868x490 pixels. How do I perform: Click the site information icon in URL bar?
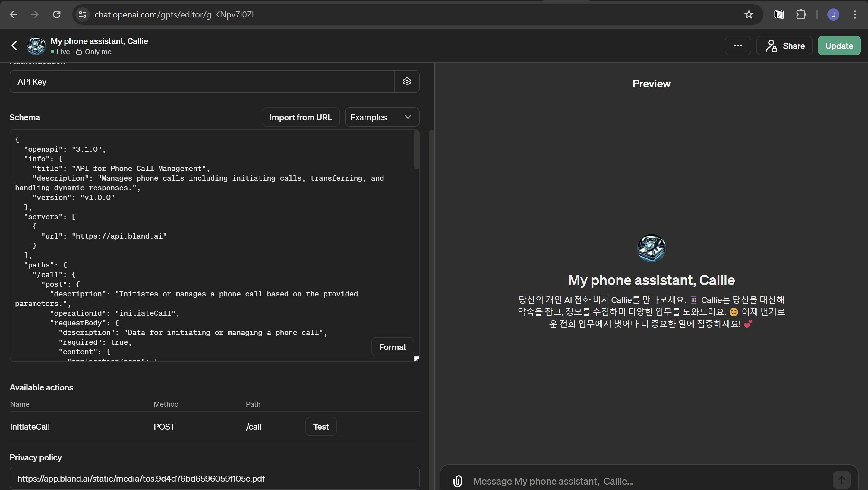[83, 14]
